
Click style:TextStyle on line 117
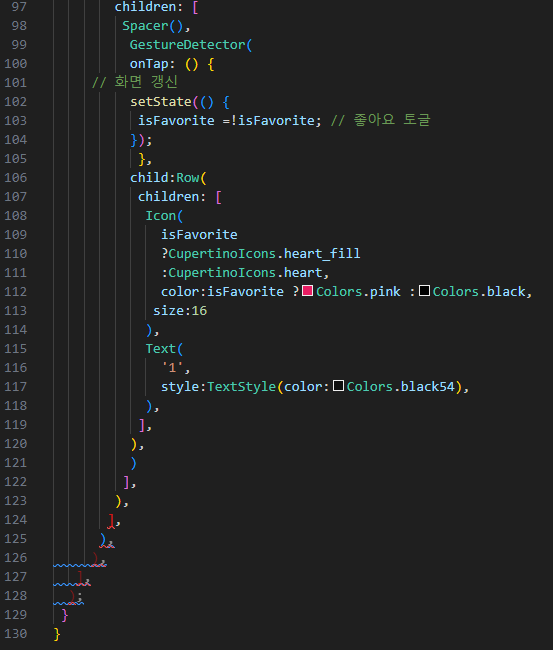tap(218, 387)
